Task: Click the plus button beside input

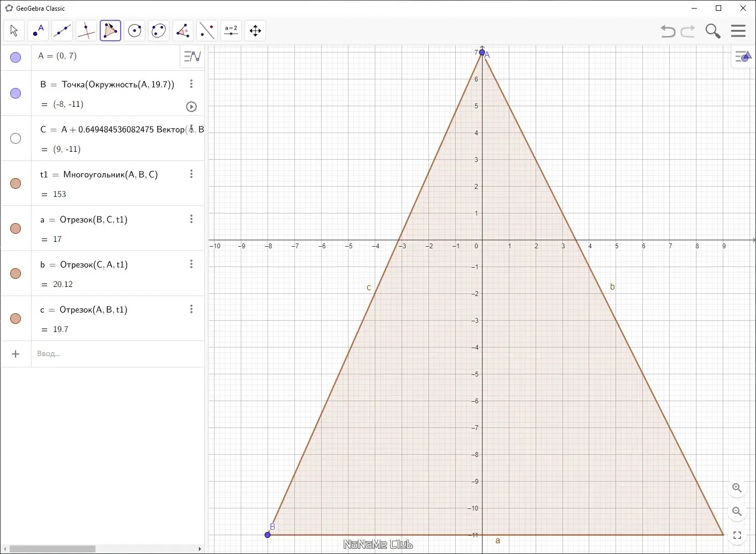Action: point(16,354)
